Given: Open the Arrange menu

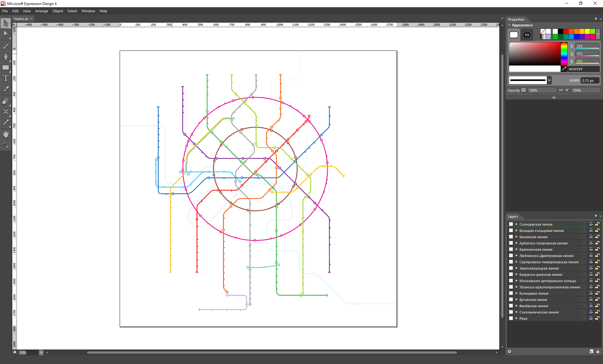Looking at the screenshot, I should pos(41,11).
